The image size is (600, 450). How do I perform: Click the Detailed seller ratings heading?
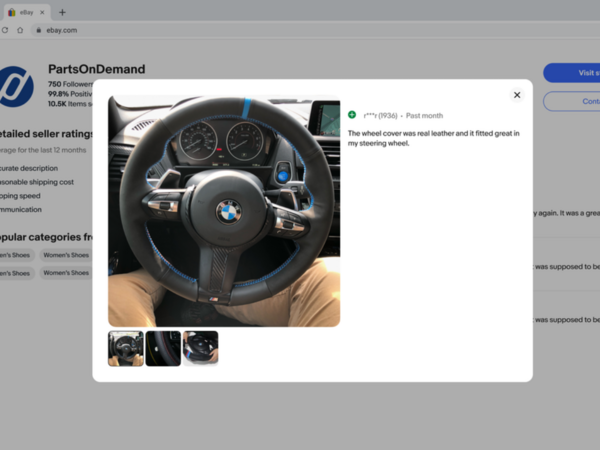pos(46,134)
